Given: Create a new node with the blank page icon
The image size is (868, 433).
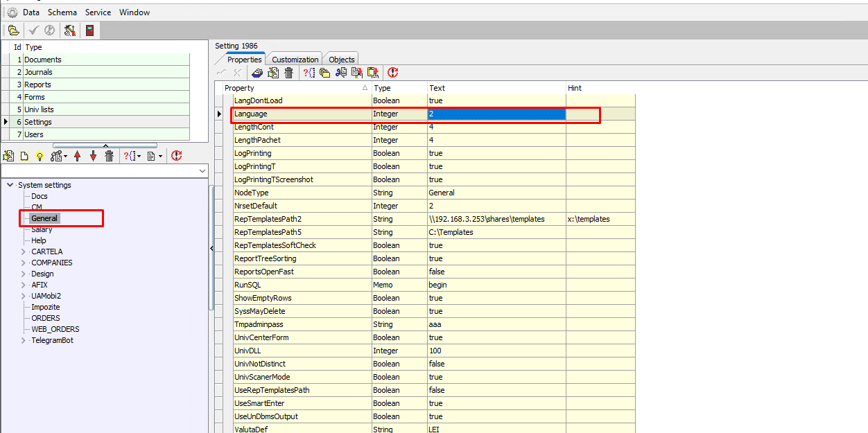Looking at the screenshot, I should click(x=24, y=157).
